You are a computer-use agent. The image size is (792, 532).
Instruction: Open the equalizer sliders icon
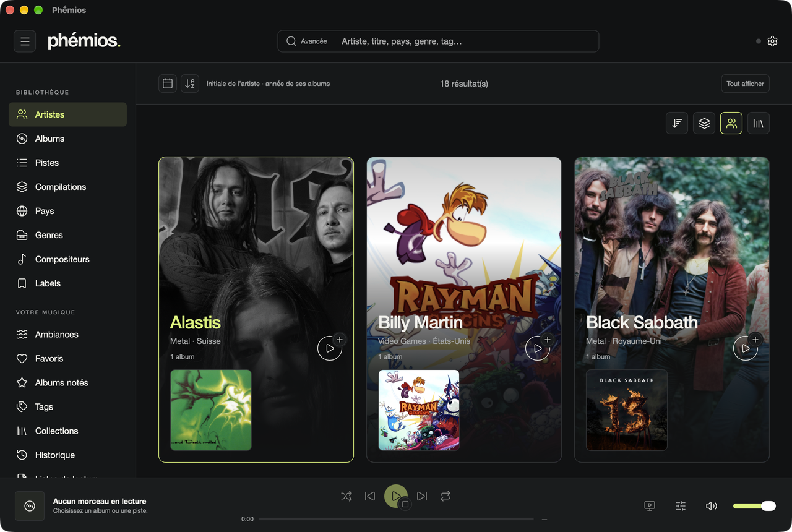[681, 506]
